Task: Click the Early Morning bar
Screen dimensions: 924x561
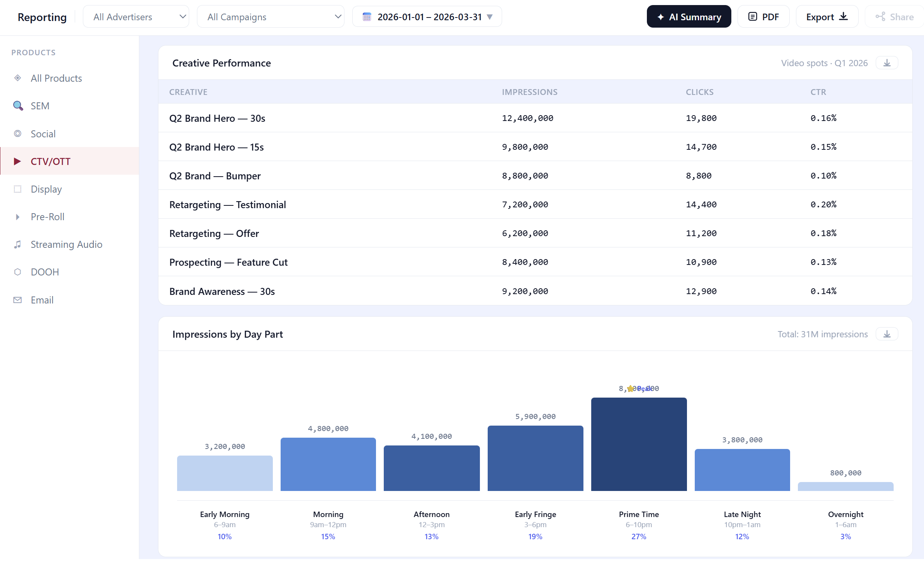Action: pyautogui.click(x=225, y=473)
